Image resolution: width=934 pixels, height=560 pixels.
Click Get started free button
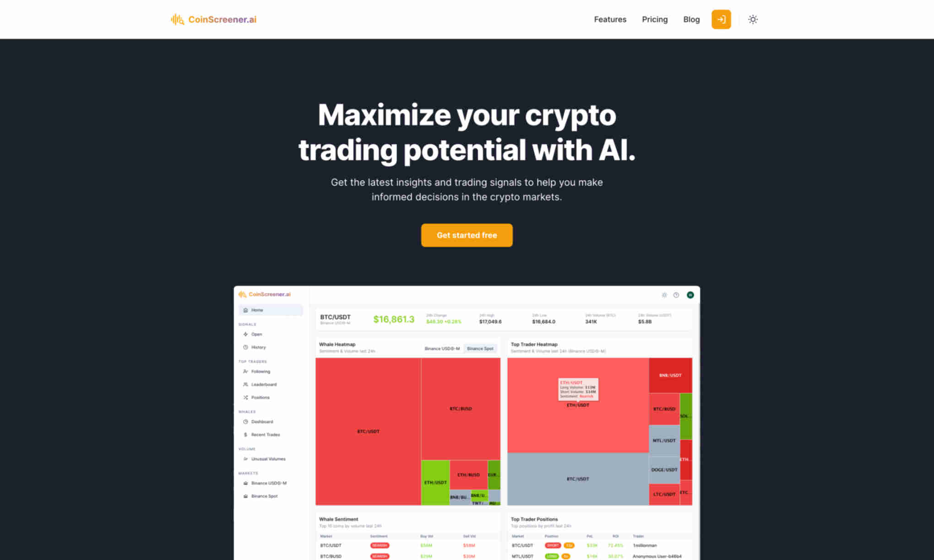coord(467,235)
